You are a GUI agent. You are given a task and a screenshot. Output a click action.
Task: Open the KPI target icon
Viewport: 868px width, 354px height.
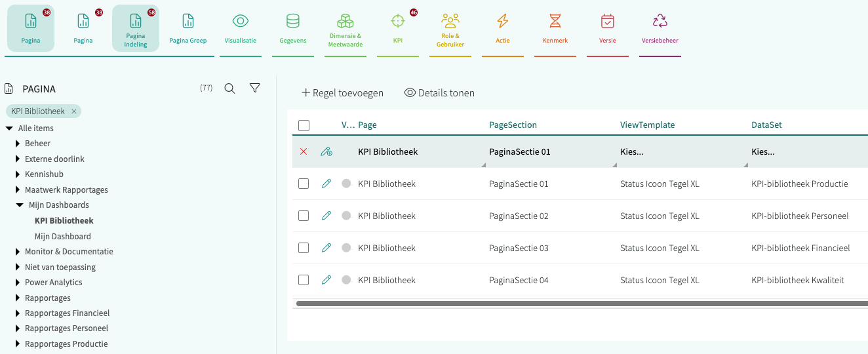pyautogui.click(x=398, y=22)
